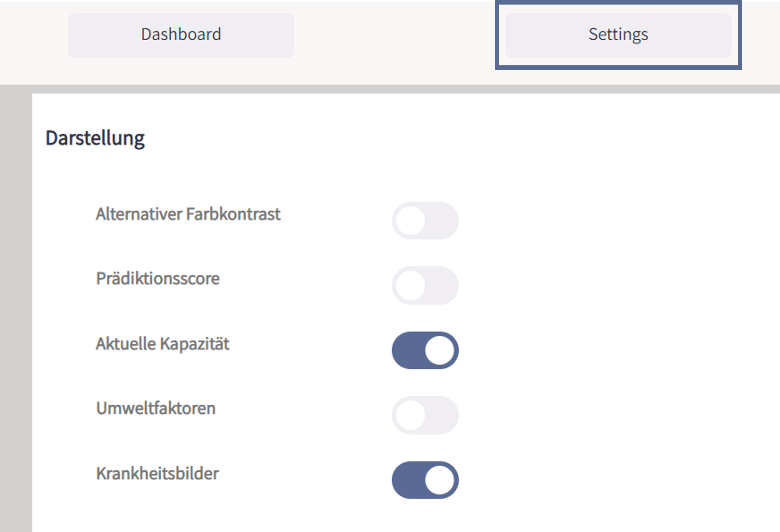Toggle Umweltfaktoren to disabled state
Screen dimensions: 780x532
pyautogui.click(x=425, y=415)
